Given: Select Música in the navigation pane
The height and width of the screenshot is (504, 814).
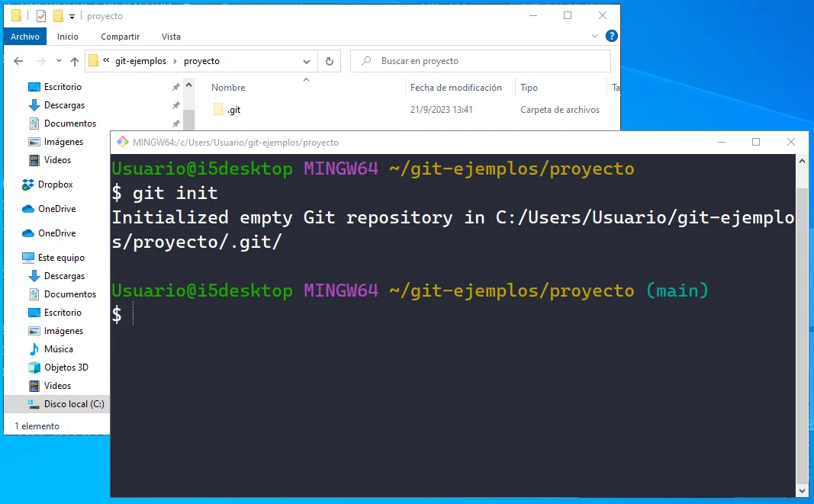Looking at the screenshot, I should (58, 349).
